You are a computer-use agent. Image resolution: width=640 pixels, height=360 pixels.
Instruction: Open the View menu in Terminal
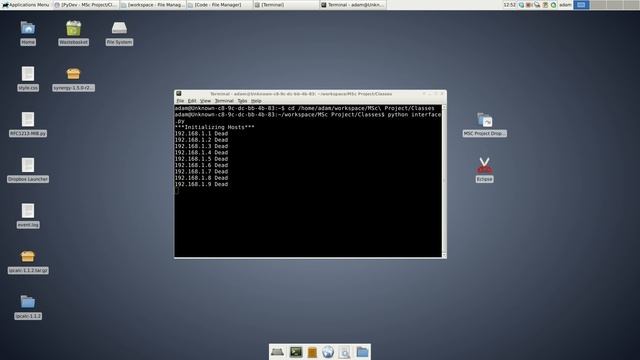pos(205,101)
